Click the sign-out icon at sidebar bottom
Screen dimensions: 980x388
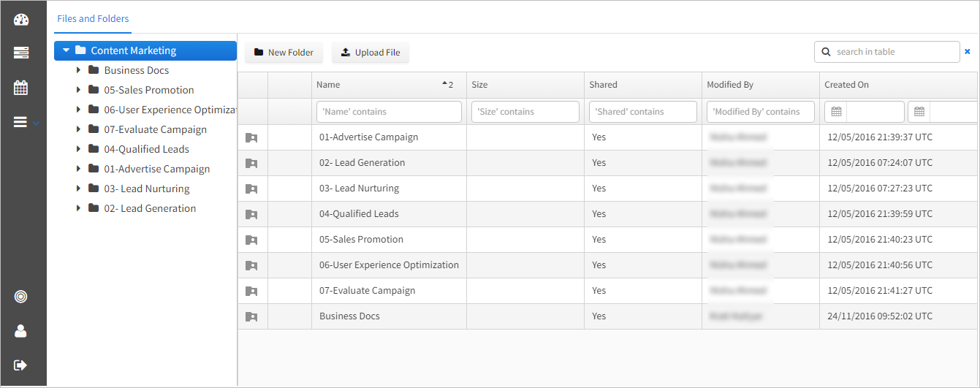pos(20,365)
